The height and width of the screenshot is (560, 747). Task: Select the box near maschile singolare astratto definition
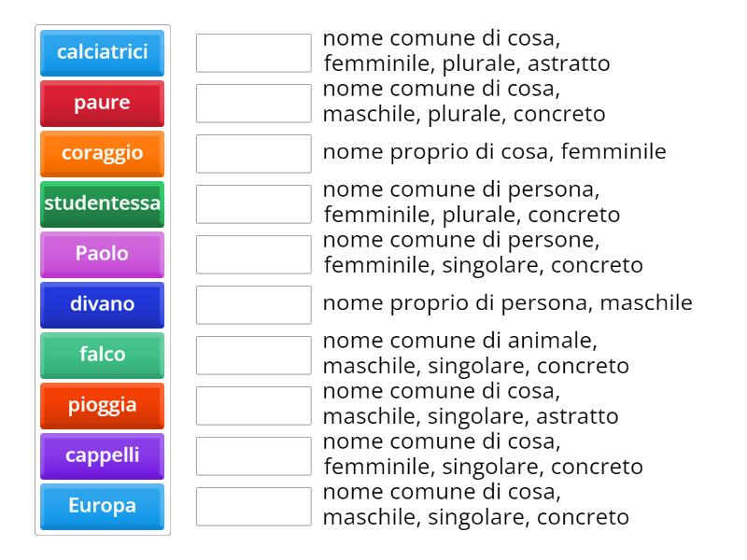coord(252,406)
